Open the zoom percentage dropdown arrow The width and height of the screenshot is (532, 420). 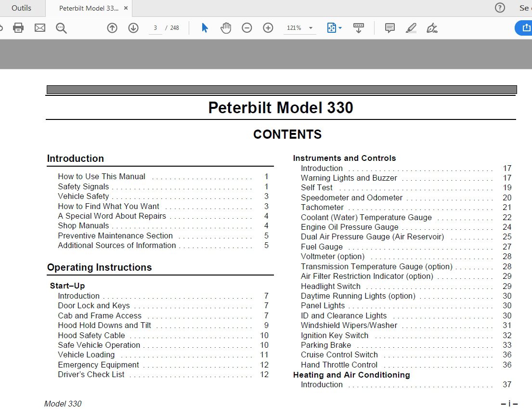[x=311, y=28]
